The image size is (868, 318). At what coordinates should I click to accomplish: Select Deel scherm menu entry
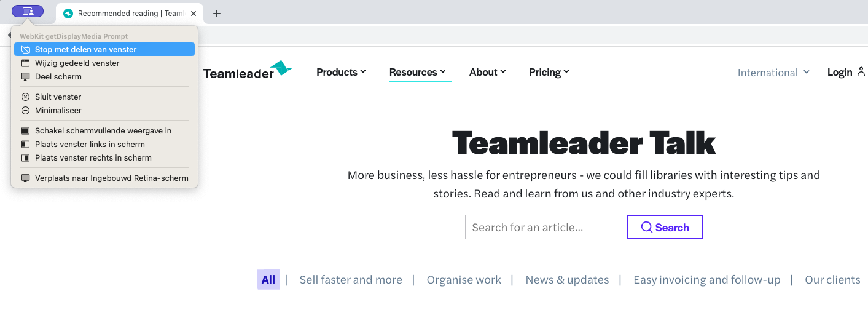click(104, 76)
